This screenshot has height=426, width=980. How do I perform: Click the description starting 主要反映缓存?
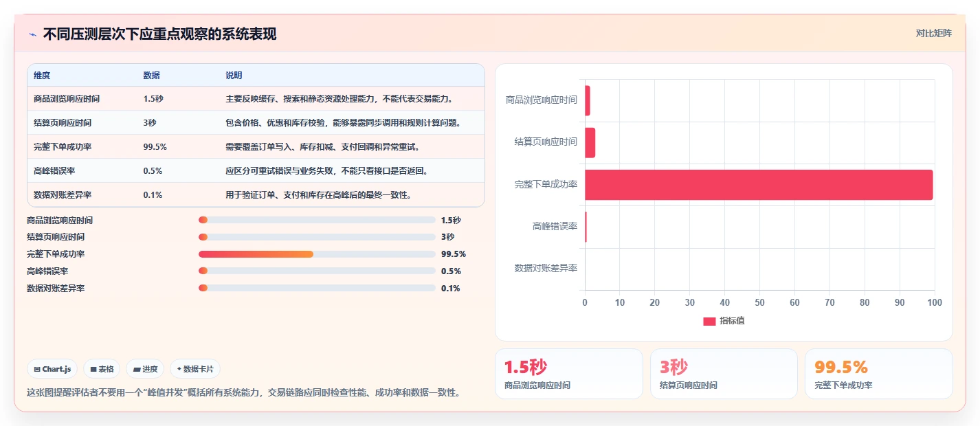[339, 99]
